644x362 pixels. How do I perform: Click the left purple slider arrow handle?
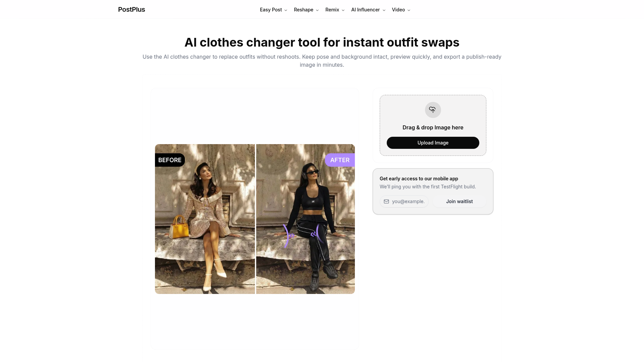tap(289, 236)
